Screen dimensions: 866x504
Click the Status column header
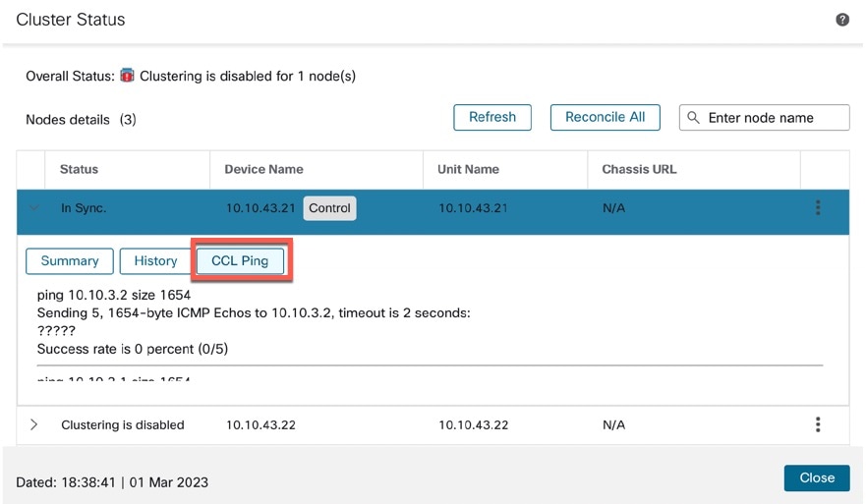pyautogui.click(x=79, y=169)
